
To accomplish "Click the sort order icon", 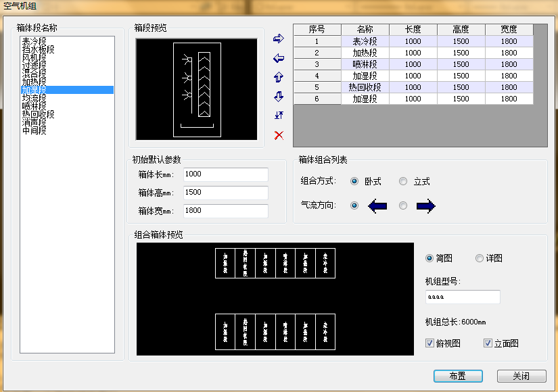I will tap(278, 116).
